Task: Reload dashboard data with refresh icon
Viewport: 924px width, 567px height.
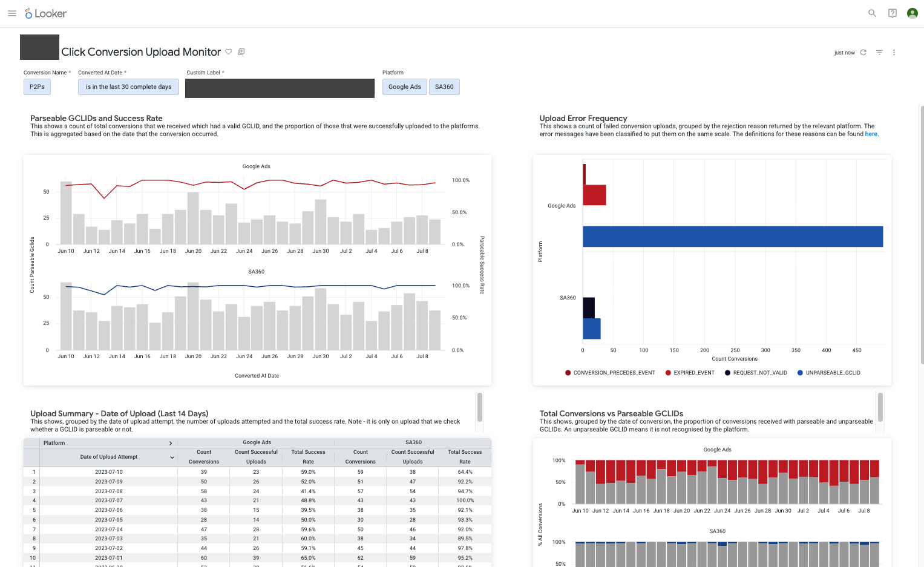Action: pos(863,53)
